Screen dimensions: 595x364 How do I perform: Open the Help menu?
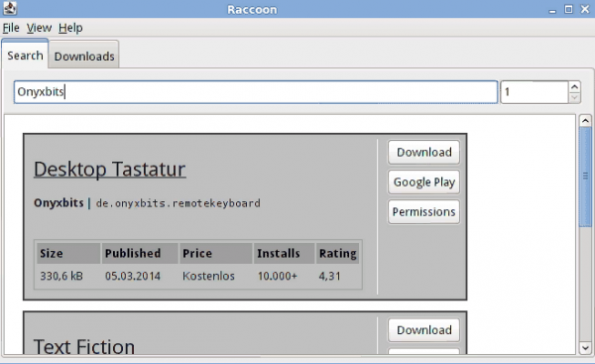(70, 28)
